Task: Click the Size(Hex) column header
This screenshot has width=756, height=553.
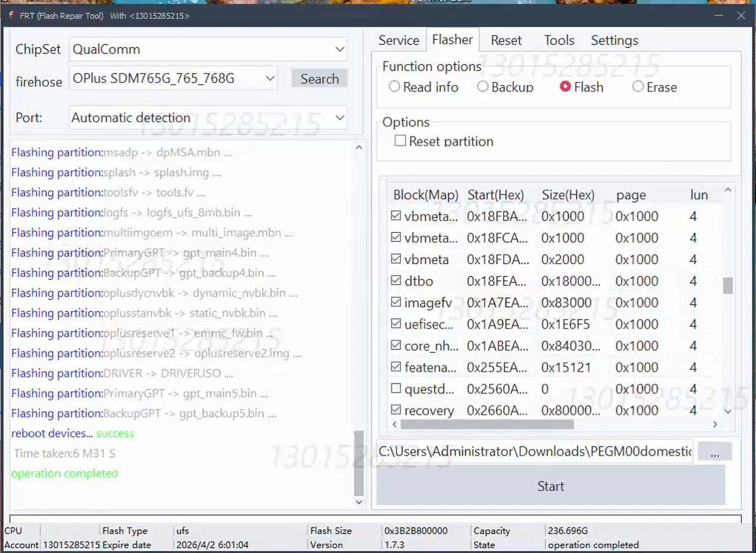Action: click(568, 195)
